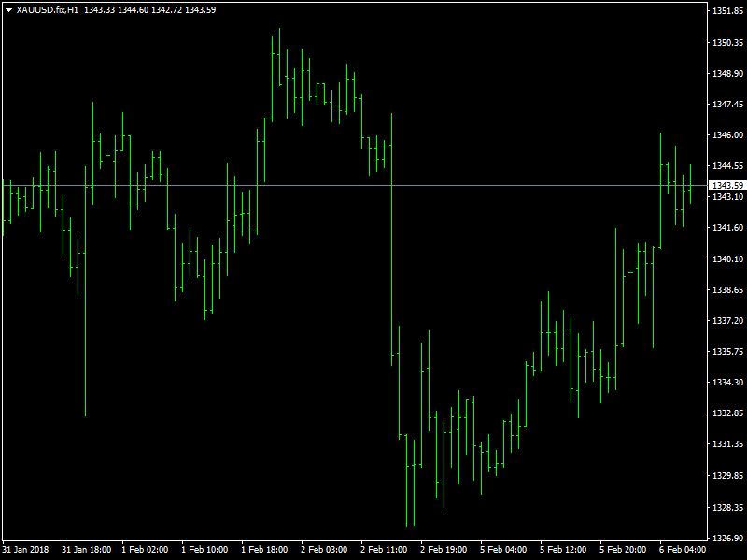Select the 5 Feb 12:00 time label
Screen dimensions: 747x560
[563, 549]
